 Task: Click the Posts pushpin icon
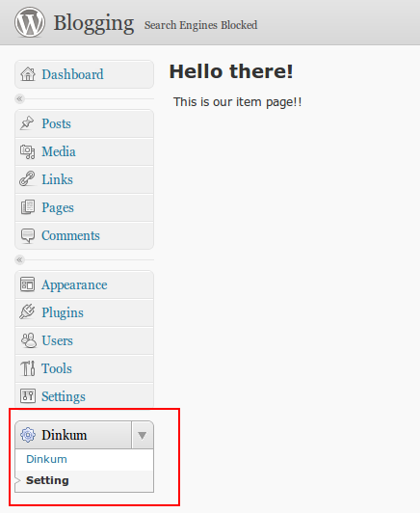tap(27, 123)
